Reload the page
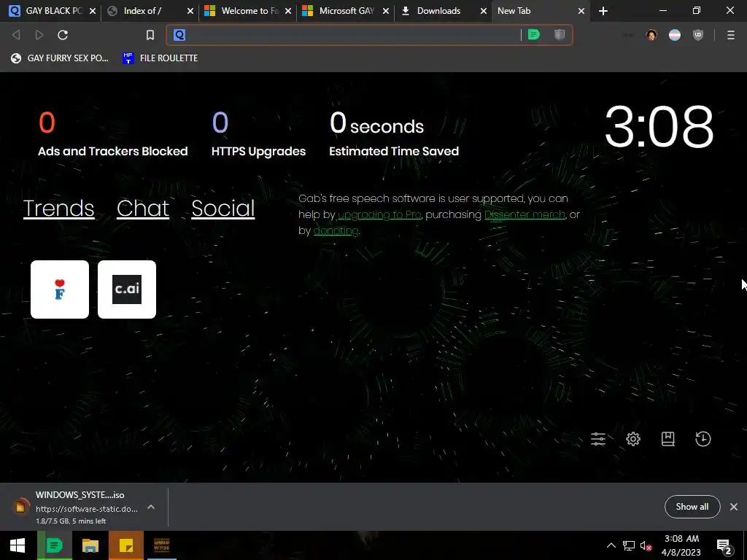 [x=63, y=35]
